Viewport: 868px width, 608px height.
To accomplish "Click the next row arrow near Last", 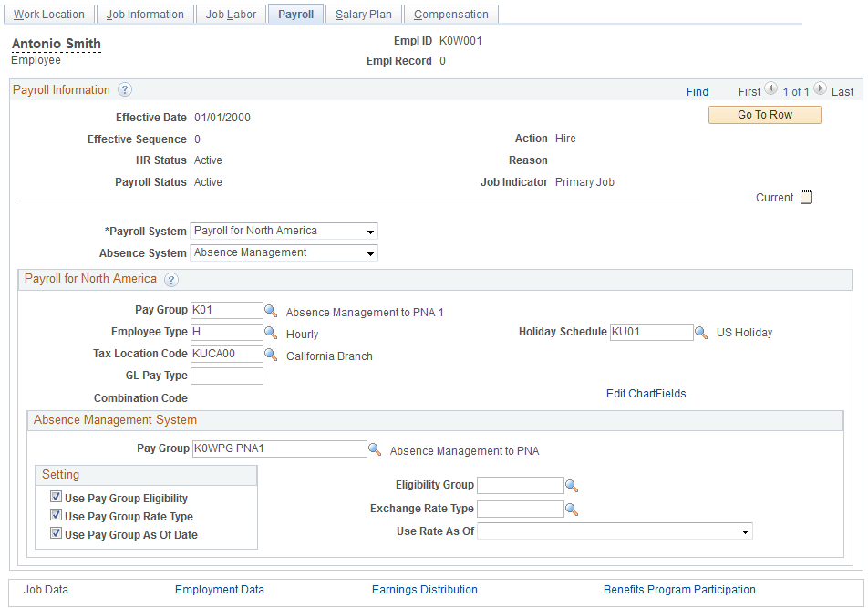I will point(820,90).
